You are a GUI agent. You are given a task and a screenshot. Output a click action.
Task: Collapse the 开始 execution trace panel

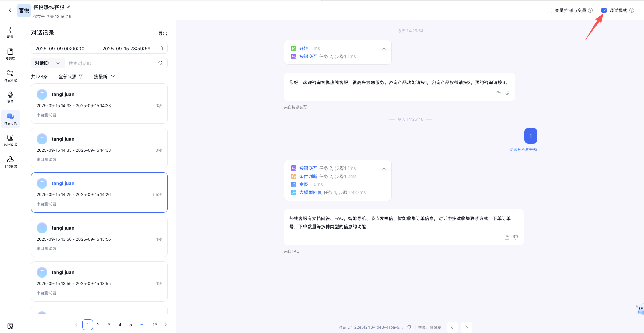384,48
